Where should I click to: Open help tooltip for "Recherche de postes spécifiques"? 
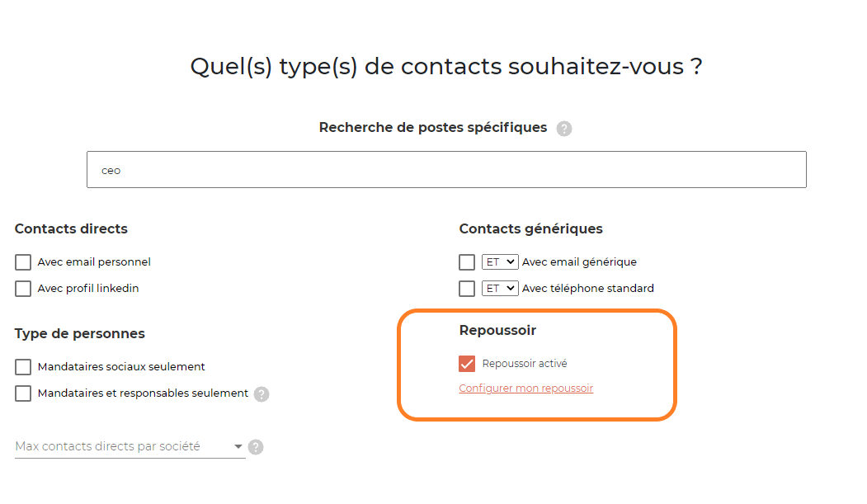point(564,128)
